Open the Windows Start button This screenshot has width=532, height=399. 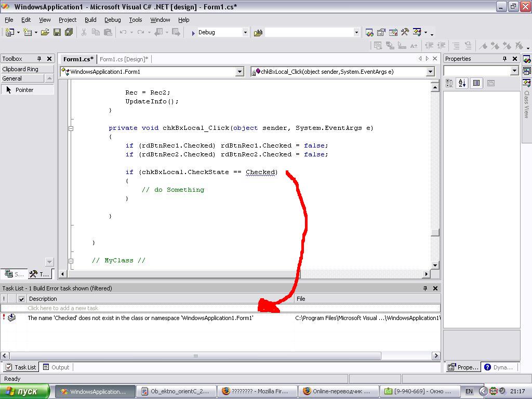click(25, 391)
